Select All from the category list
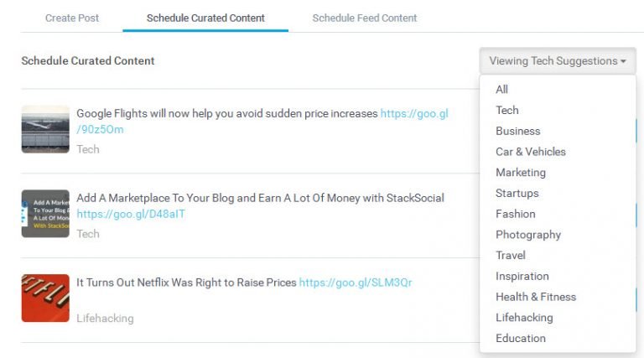The height and width of the screenshot is (358, 644). (501, 90)
